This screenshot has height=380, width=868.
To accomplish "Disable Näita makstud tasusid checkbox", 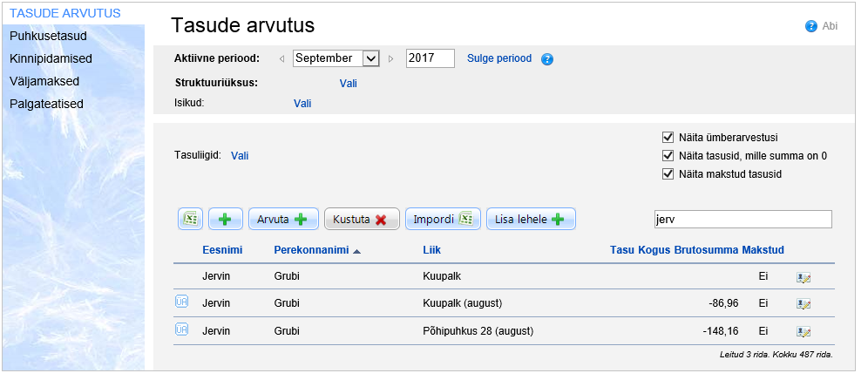I will pos(668,173).
